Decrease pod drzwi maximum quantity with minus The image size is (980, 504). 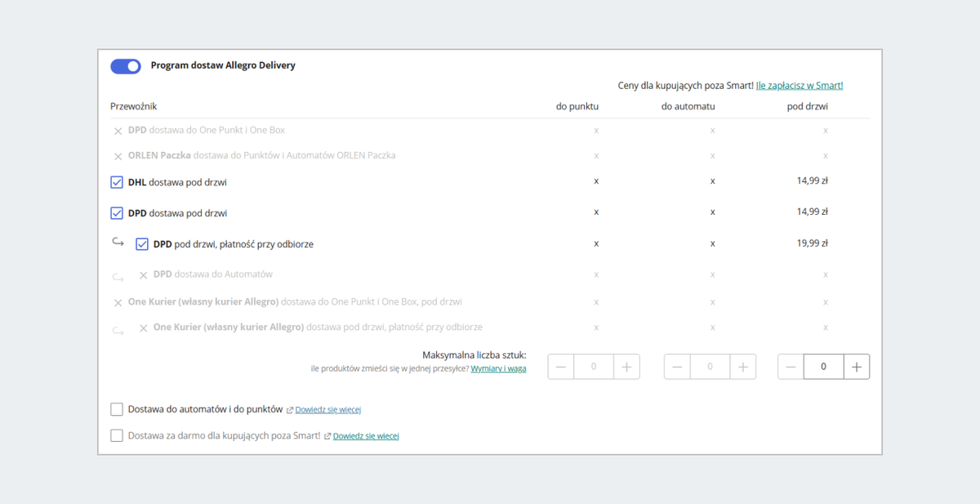coord(791,367)
